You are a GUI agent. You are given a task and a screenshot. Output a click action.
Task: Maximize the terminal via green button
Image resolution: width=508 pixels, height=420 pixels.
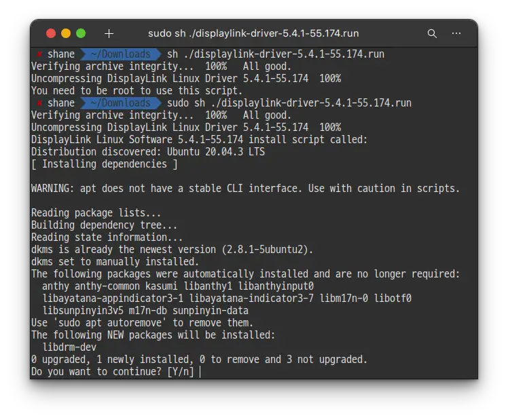click(81, 33)
